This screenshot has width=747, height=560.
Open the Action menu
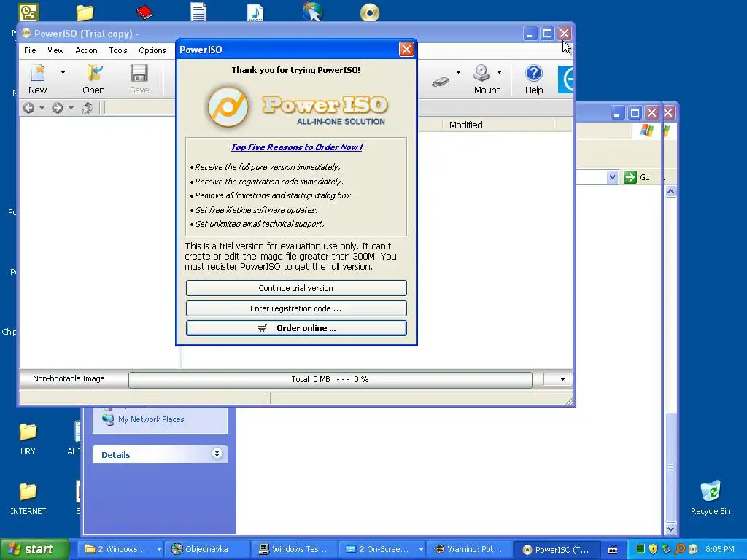coord(86,50)
